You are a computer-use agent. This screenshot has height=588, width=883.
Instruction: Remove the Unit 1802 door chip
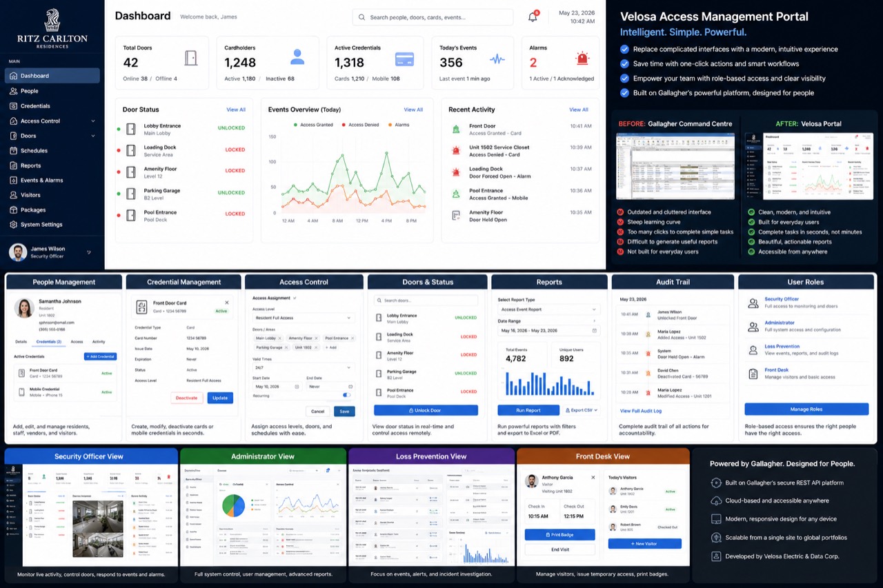(x=317, y=347)
